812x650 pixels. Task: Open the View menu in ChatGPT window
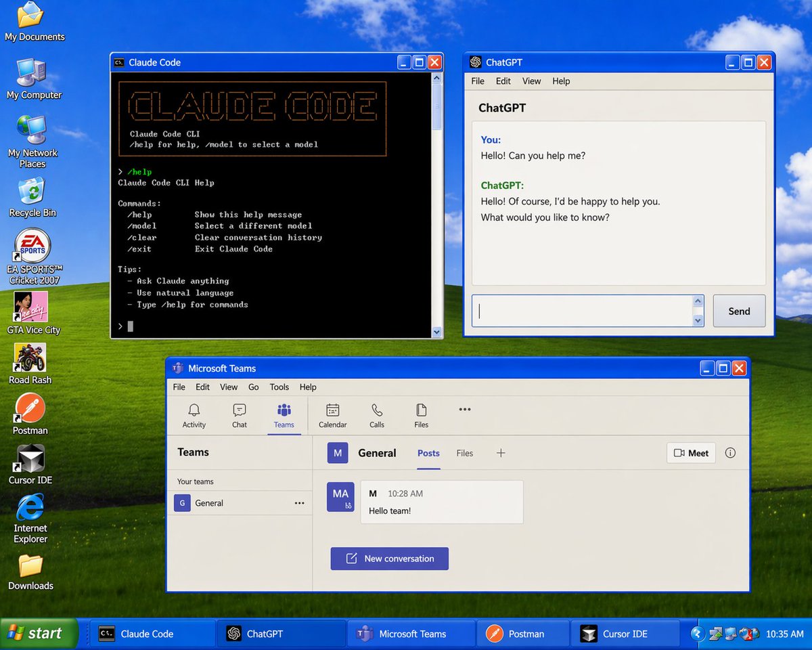[531, 81]
